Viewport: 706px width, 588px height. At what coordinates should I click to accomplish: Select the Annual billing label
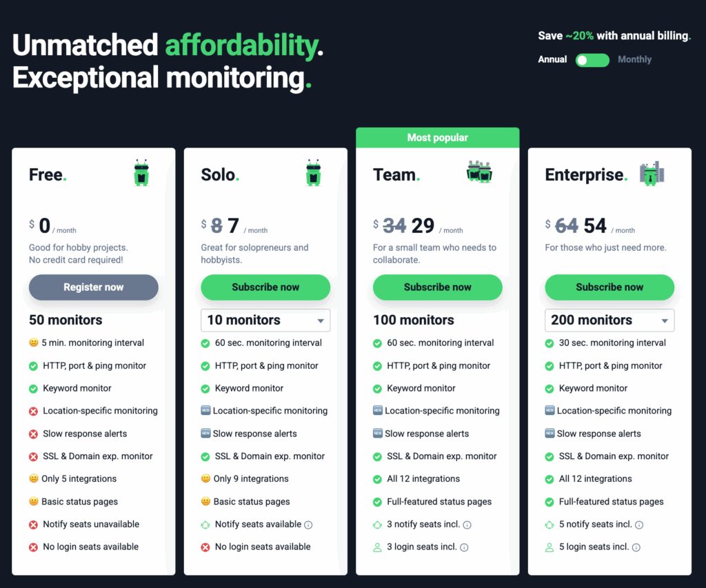(x=552, y=59)
